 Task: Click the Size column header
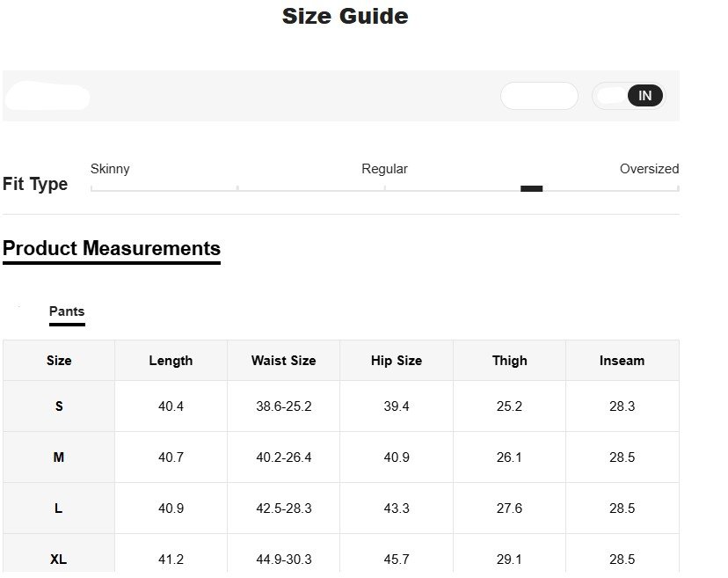pos(59,361)
